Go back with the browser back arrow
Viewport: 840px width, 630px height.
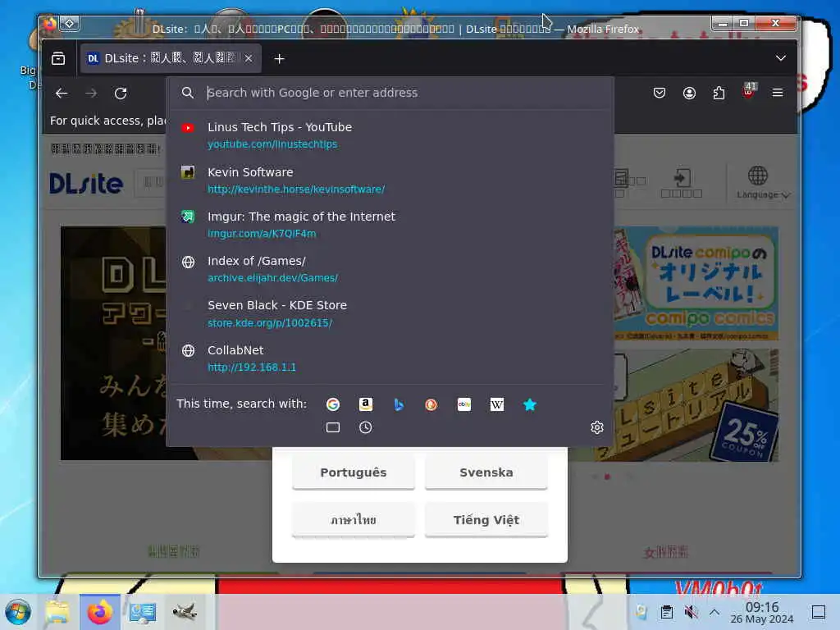(62, 94)
